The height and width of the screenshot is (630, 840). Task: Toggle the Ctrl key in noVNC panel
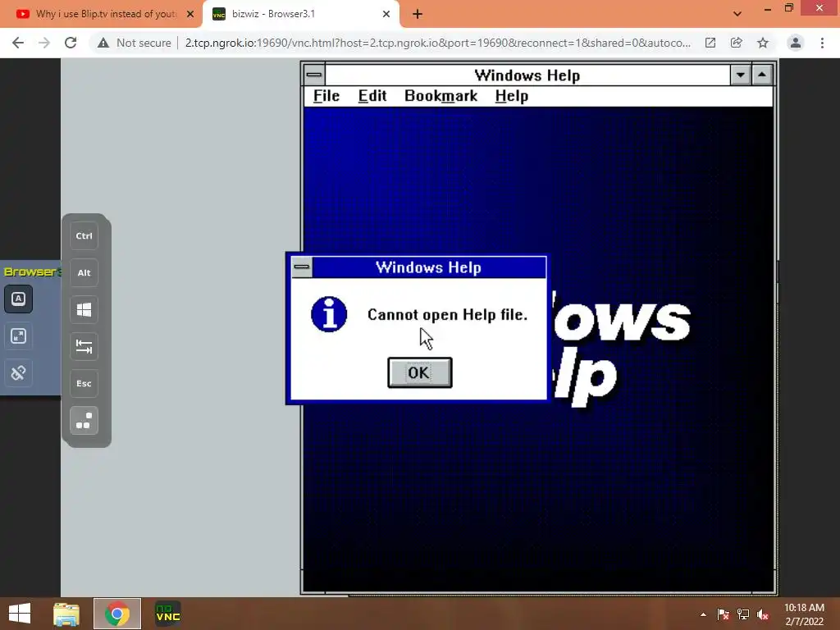pos(84,235)
